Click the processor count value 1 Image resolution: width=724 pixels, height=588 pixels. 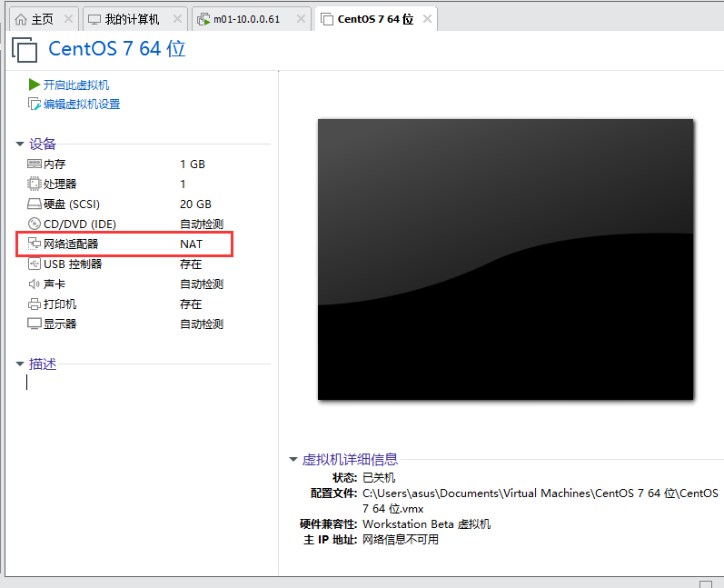pyautogui.click(x=183, y=184)
